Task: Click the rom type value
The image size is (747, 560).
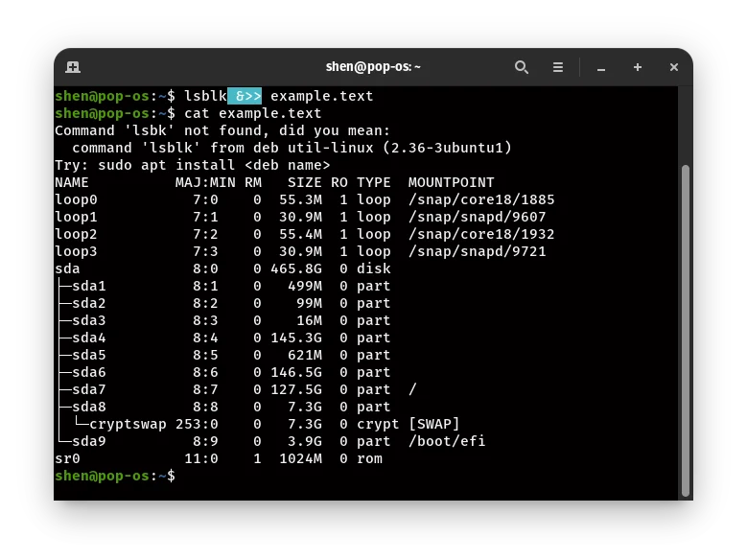Action: 369,458
